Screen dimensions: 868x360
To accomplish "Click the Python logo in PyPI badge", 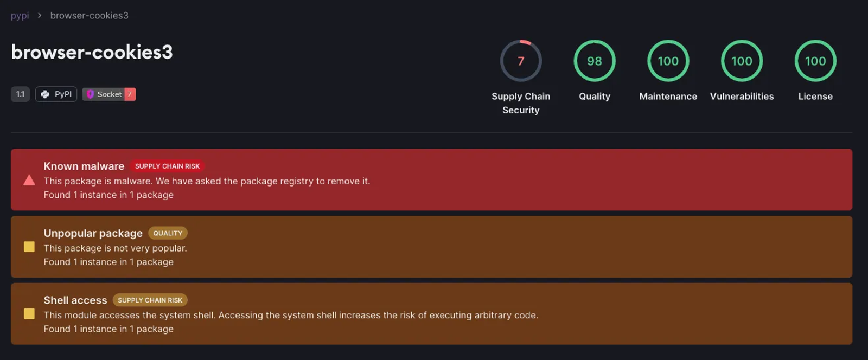I will pyautogui.click(x=45, y=94).
